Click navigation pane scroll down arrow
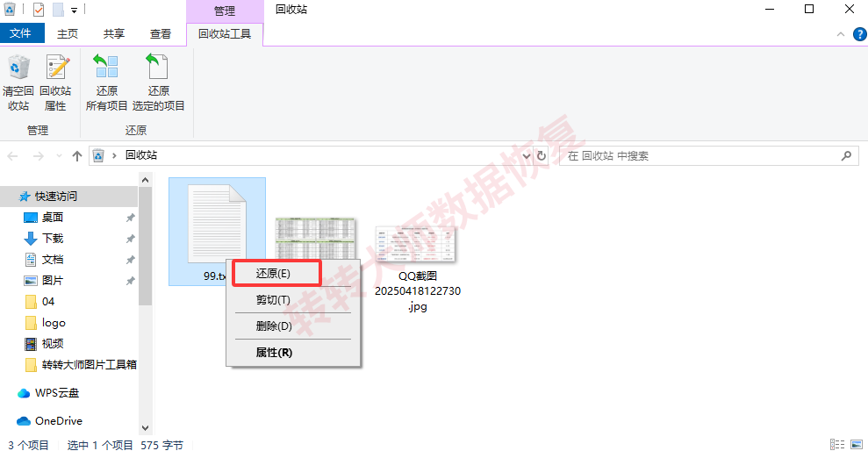This screenshot has height=451, width=868. [145, 428]
